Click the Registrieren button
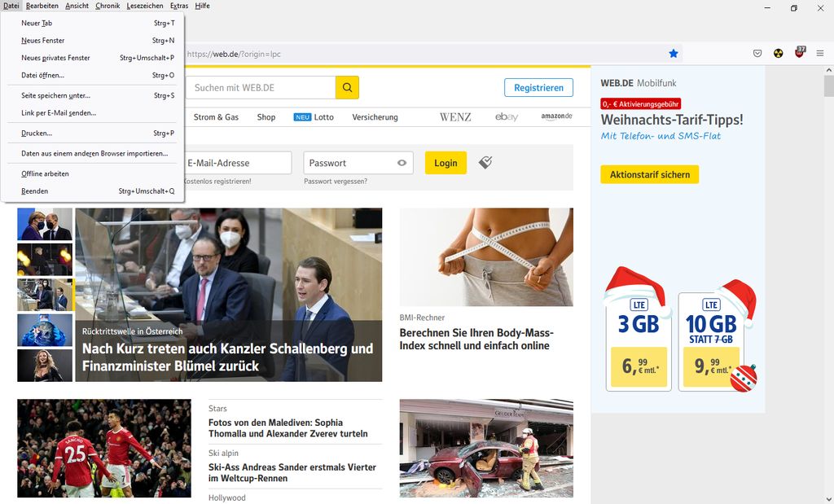 538,88
